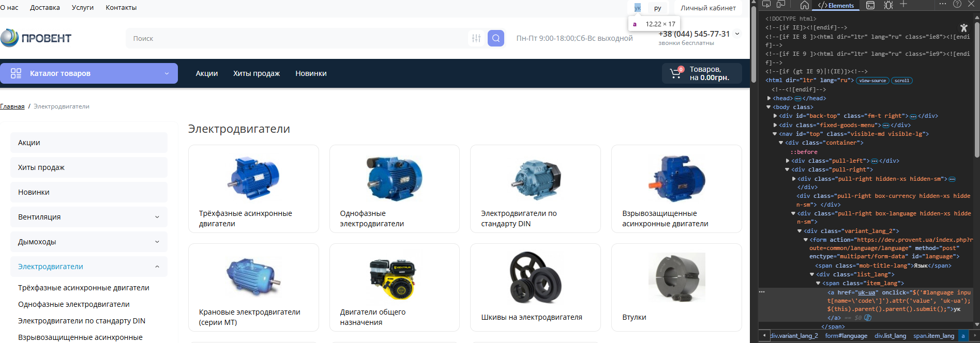Open the search filter sliders icon

[476, 38]
